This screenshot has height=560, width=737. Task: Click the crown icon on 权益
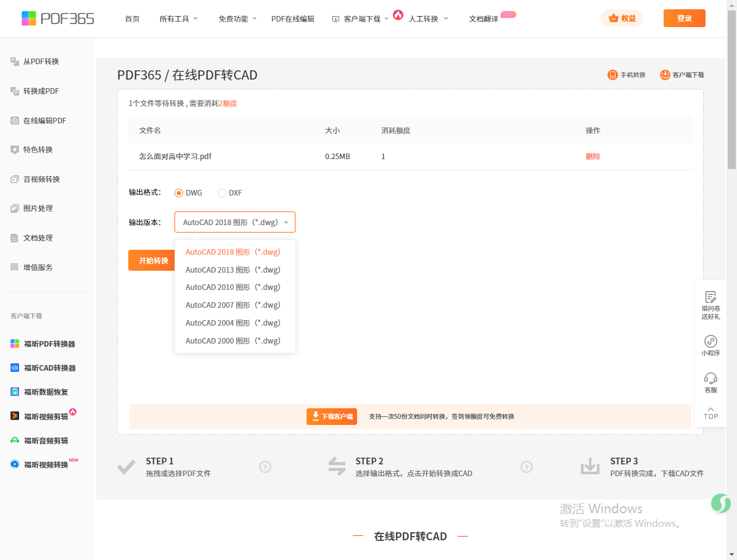[x=614, y=19]
